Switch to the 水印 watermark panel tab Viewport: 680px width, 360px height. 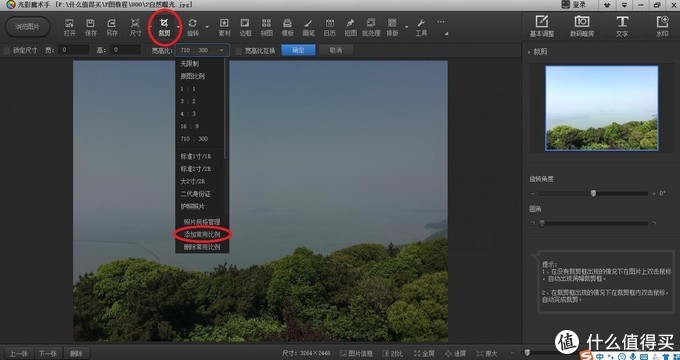click(662, 26)
